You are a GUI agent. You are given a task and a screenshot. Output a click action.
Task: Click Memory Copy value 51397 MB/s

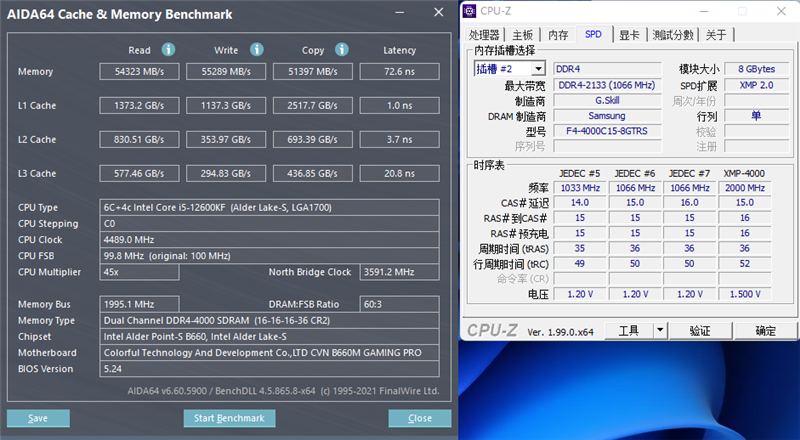(313, 71)
